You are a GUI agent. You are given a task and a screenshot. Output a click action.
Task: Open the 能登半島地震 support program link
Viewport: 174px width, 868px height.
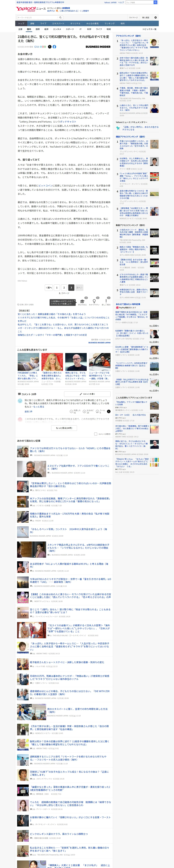[x=40, y=2]
